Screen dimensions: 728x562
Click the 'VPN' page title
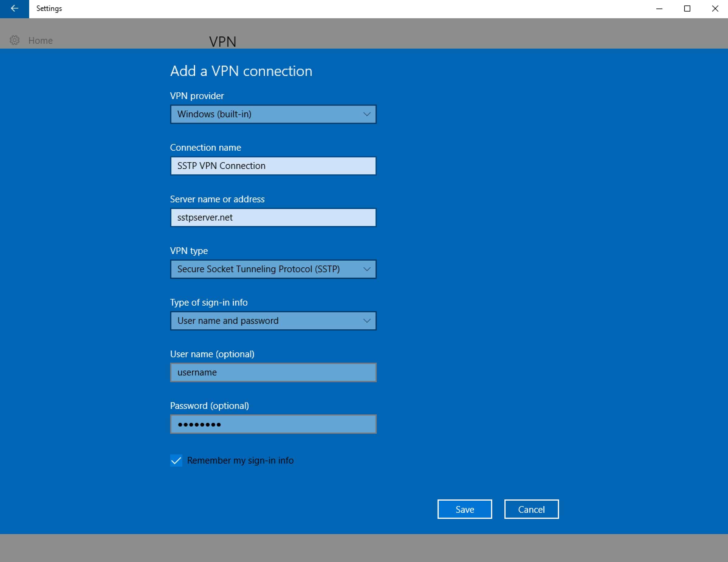pos(222,42)
